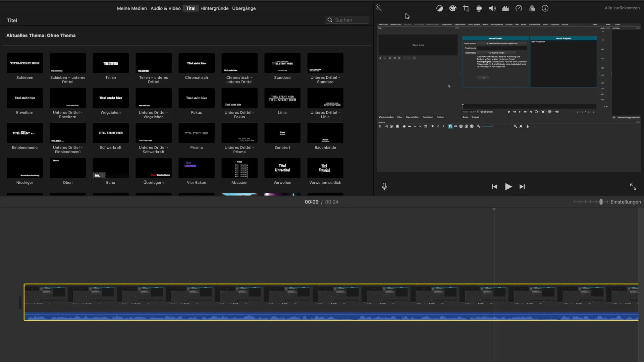Select the Fokus title thumbnail
This screenshot has height=362, width=644.
(x=197, y=98)
